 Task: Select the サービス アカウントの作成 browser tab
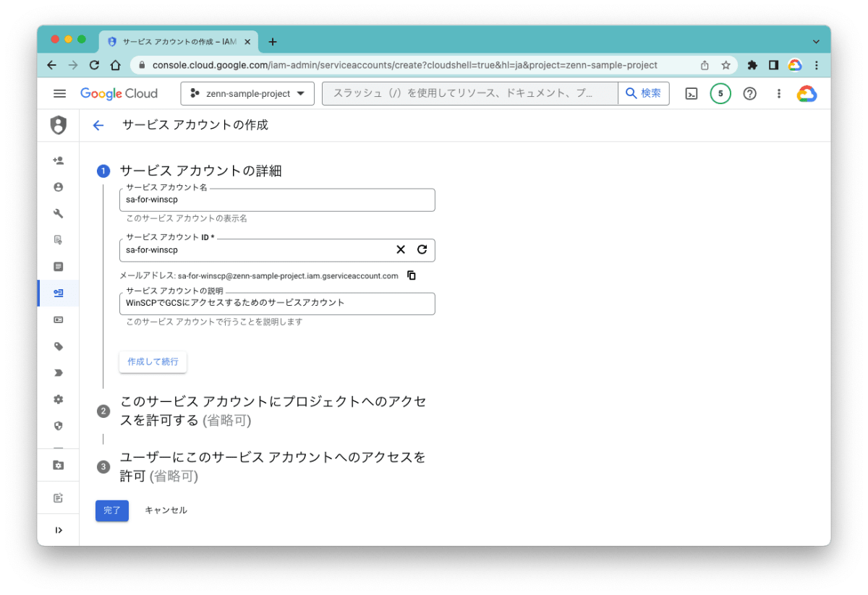(179, 41)
